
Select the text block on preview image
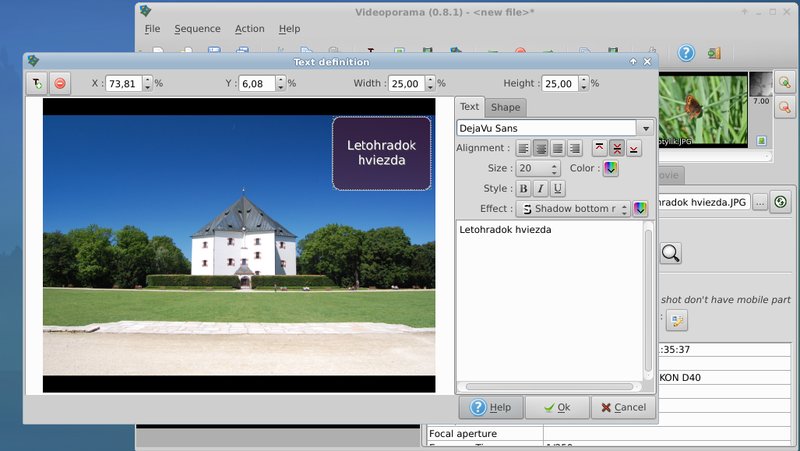pyautogui.click(x=382, y=153)
